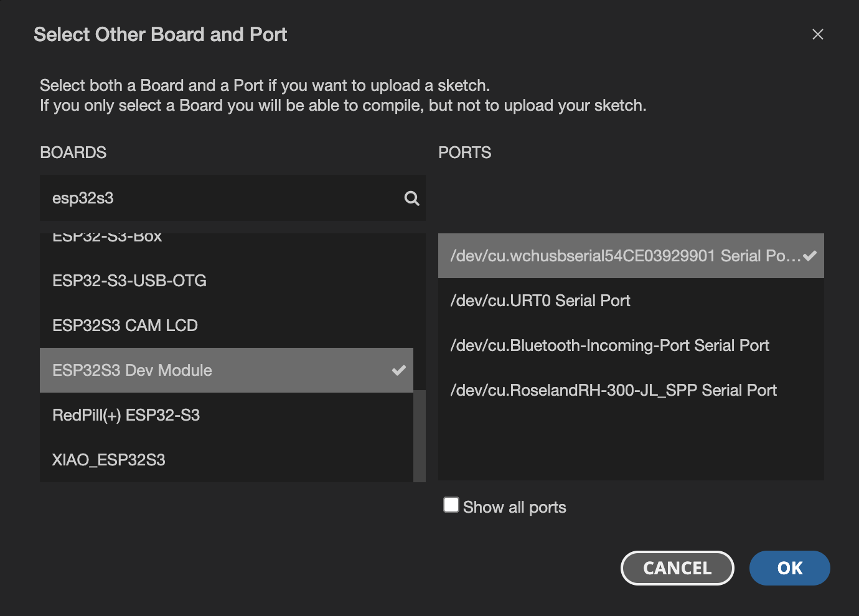
Task: Click the search magnifier icon in BOARDS
Action: coord(411,198)
